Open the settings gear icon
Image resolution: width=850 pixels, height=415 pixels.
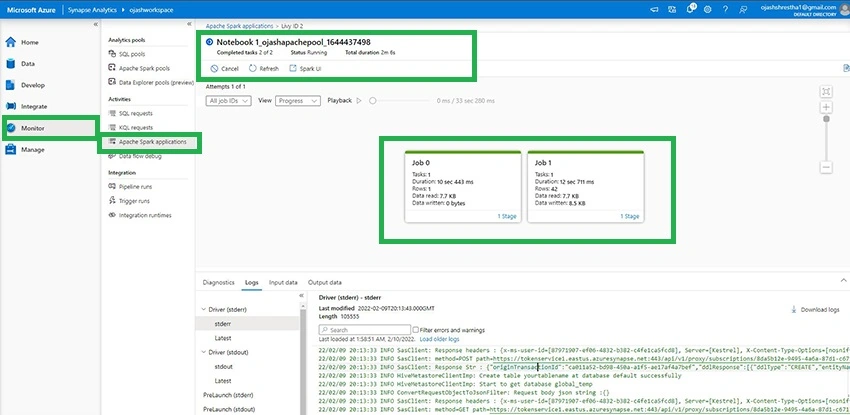tap(707, 9)
